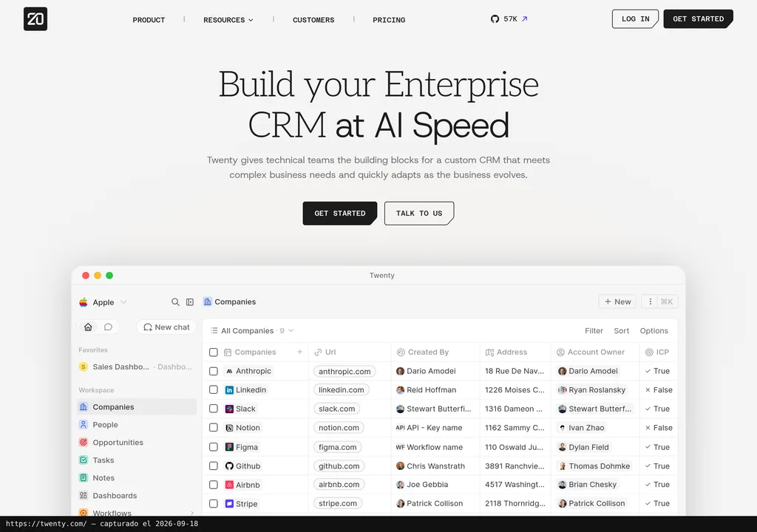Expand the Apple workspace switcher chevron

tap(123, 302)
